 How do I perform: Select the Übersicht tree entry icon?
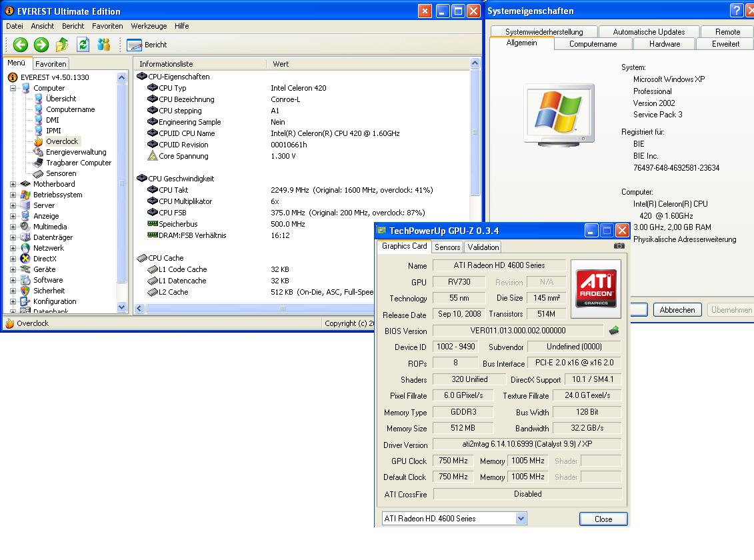[x=39, y=99]
